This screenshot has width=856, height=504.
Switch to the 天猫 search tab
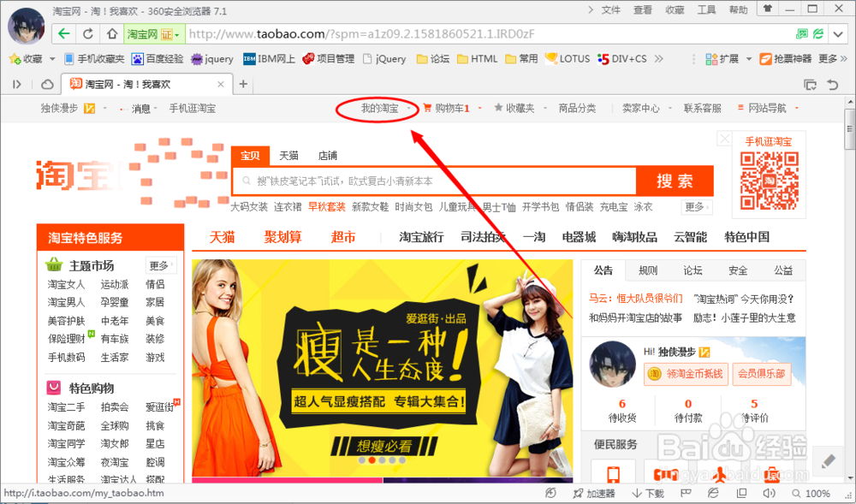pos(288,155)
